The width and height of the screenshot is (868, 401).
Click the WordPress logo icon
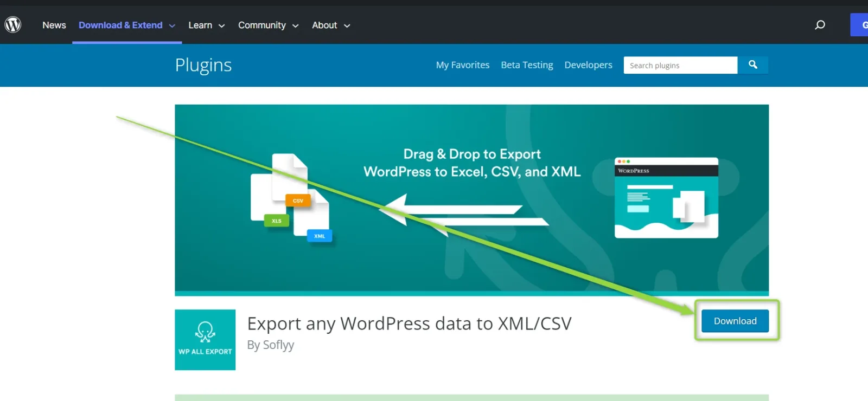13,24
